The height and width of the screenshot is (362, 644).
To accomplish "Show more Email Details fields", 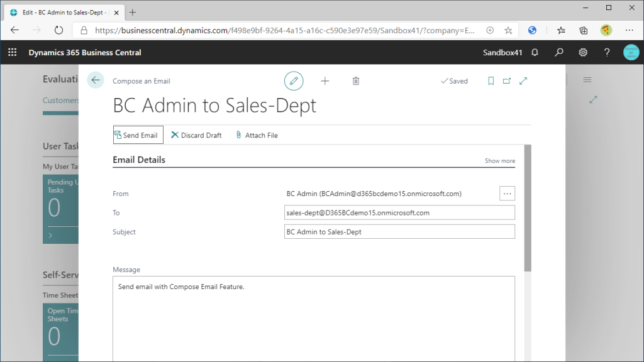I will [x=500, y=161].
